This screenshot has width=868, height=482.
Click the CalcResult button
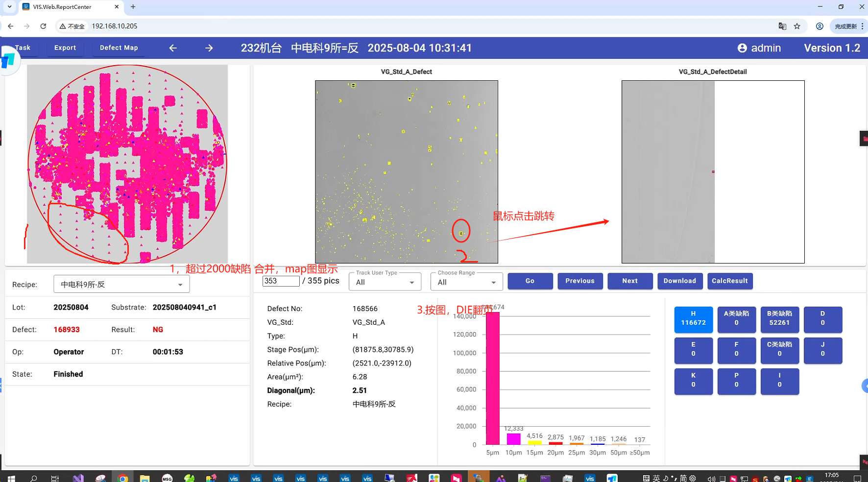pyautogui.click(x=729, y=281)
